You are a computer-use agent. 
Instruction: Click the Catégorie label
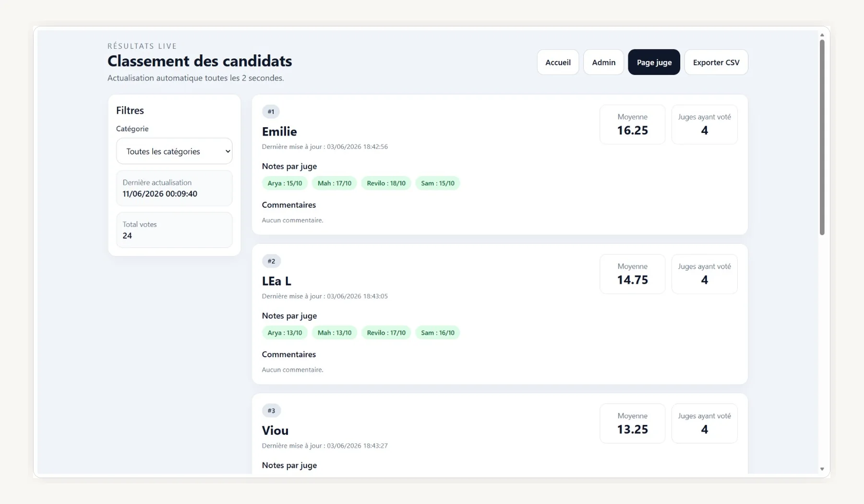pyautogui.click(x=132, y=129)
